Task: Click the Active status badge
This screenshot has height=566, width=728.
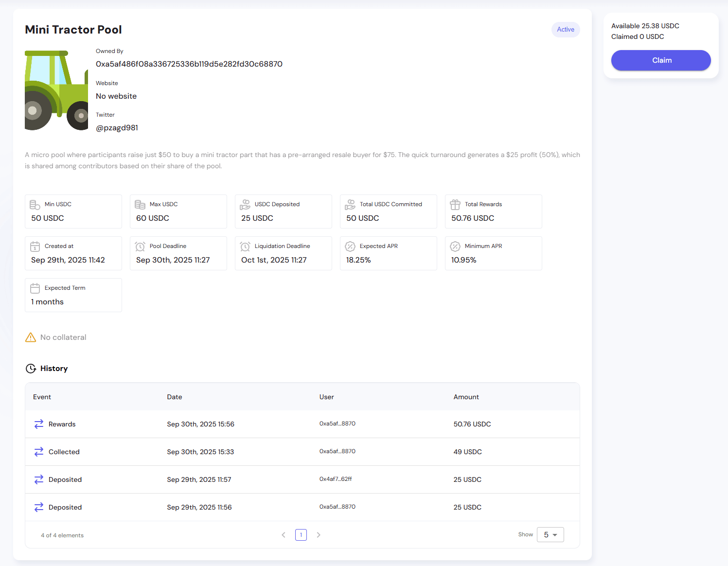Action: [x=565, y=30]
